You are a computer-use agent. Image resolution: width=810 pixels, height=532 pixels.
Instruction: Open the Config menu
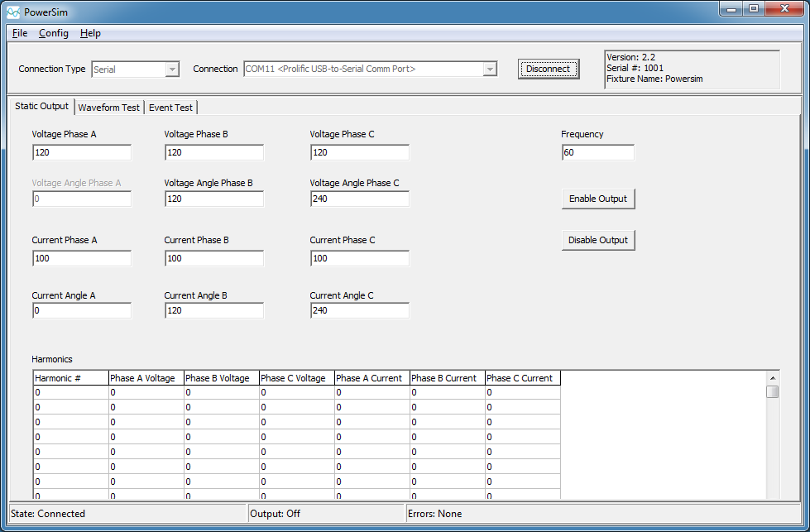coord(54,33)
